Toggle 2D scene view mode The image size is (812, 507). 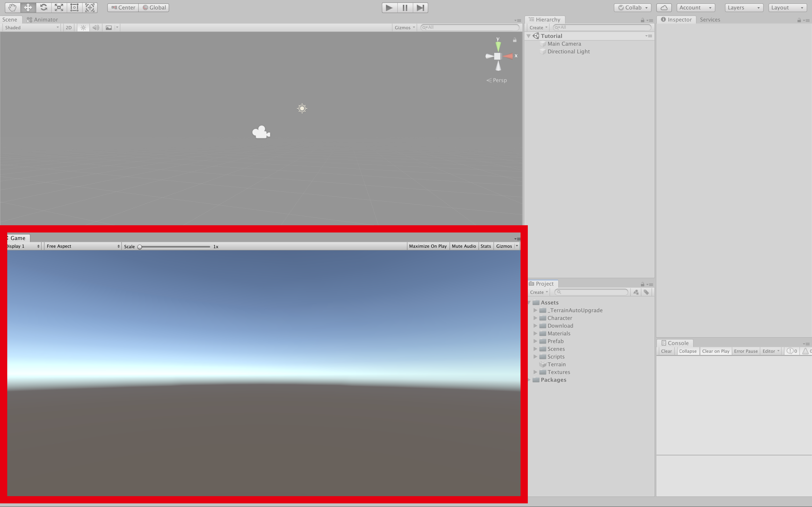tap(68, 28)
